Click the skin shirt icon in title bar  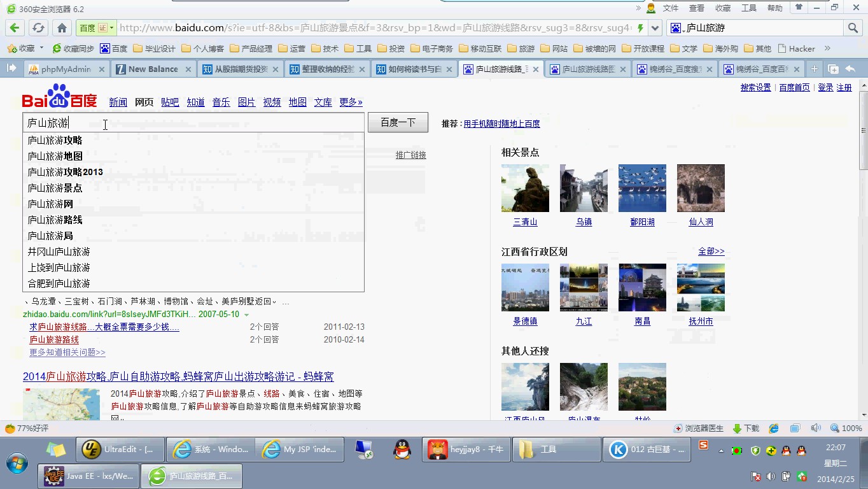point(798,8)
